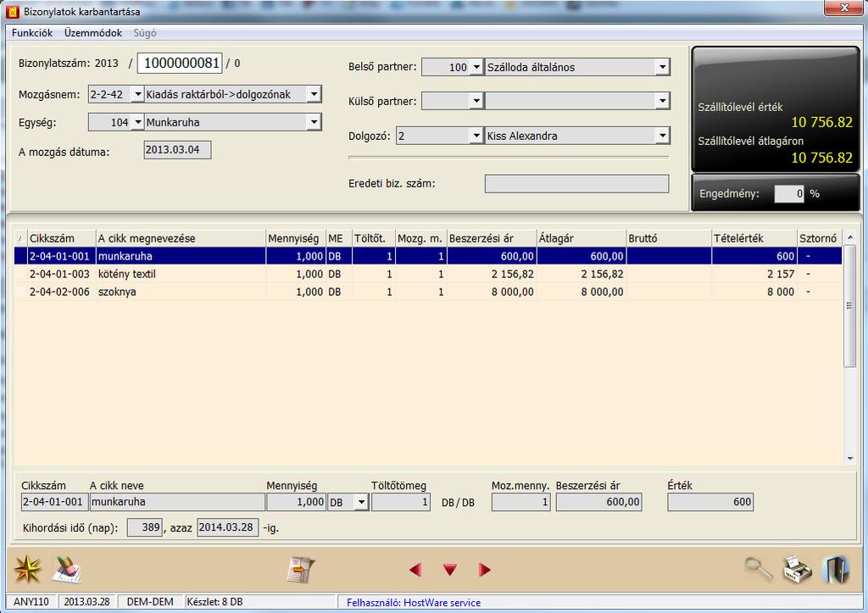This screenshot has height=613, width=868.
Task: Open the Üzemmódok menu
Action: (x=93, y=33)
